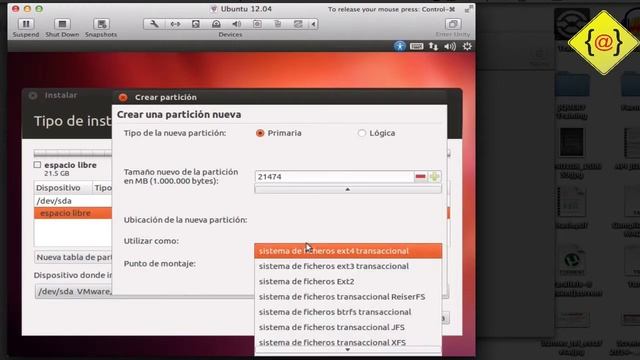
Task: Choose sistema de ficheros transaccional JFS
Action: click(x=348, y=327)
